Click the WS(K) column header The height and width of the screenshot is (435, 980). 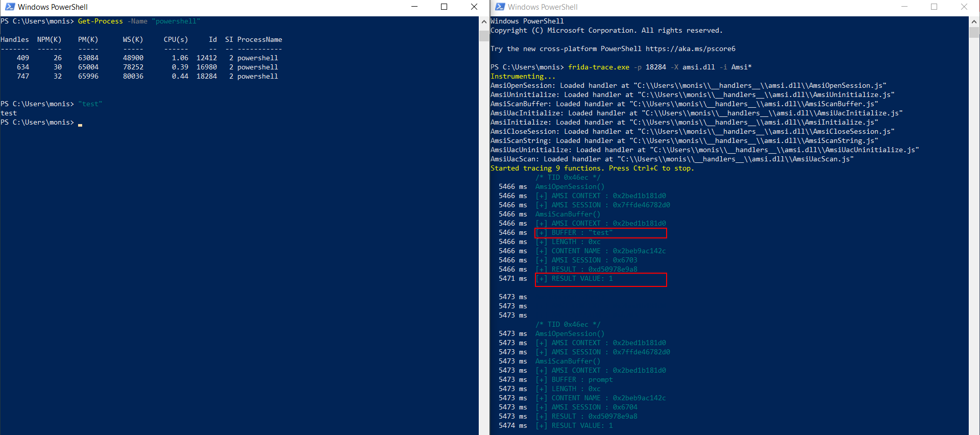pos(133,39)
